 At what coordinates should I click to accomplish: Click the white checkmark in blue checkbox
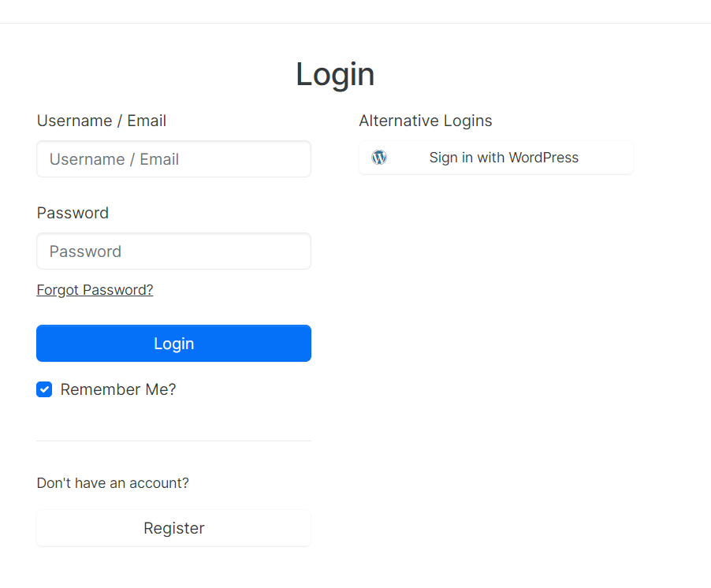(x=44, y=389)
